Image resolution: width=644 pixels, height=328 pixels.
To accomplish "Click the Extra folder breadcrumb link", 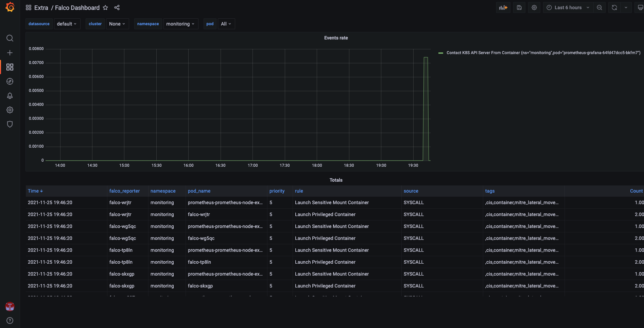I will point(41,7).
